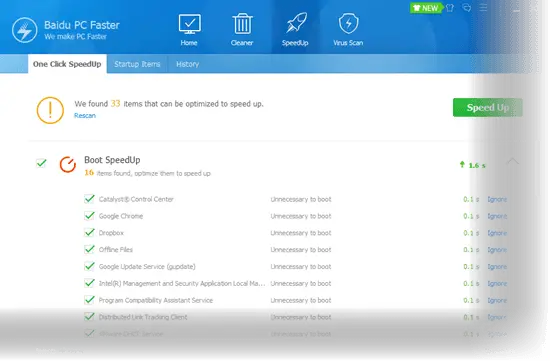Uncheck the Google Chrome checkbox
Screen dimensions: 550x361
tap(89, 216)
